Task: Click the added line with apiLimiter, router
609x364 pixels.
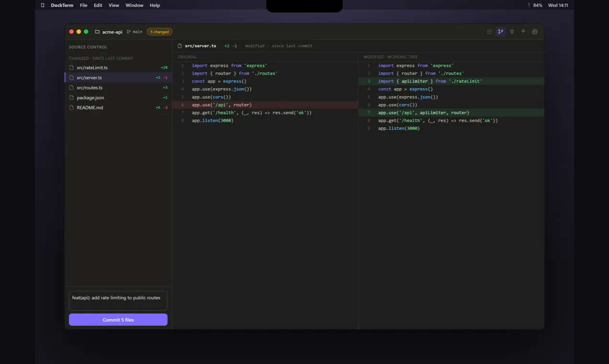Action: (x=451, y=113)
